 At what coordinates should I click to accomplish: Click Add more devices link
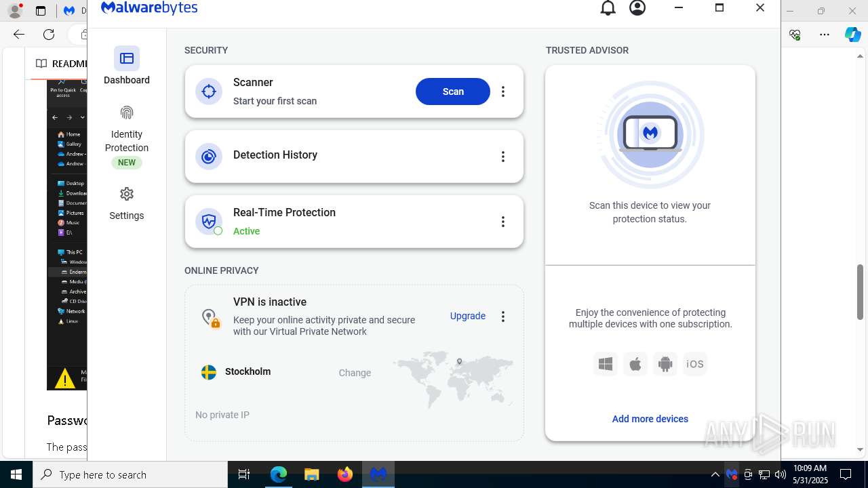click(x=650, y=419)
